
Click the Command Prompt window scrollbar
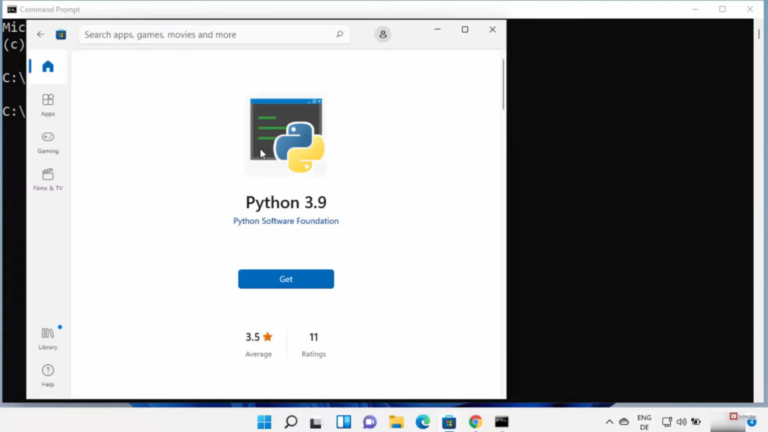759,34
